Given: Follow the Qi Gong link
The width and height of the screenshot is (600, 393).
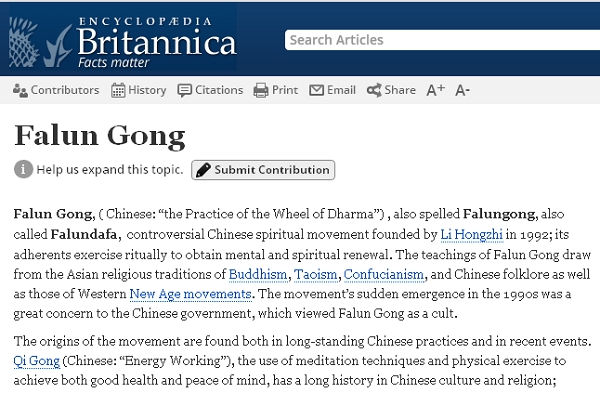Looking at the screenshot, I should [x=36, y=361].
